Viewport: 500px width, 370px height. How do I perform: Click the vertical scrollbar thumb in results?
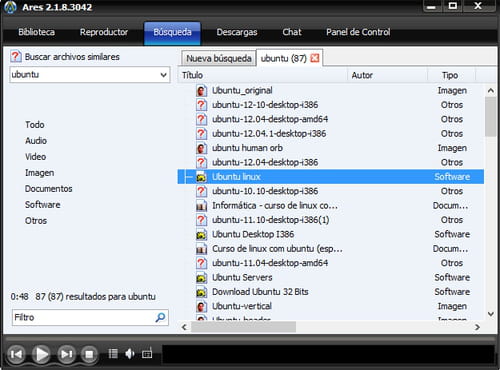[490, 116]
